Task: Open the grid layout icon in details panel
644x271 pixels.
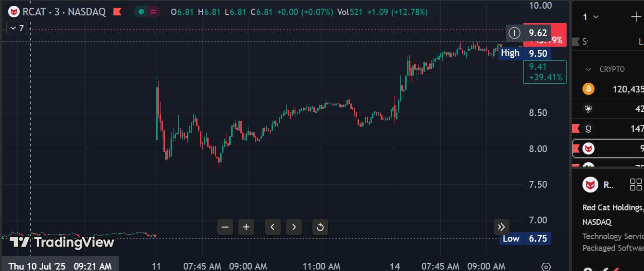Action: (x=635, y=184)
